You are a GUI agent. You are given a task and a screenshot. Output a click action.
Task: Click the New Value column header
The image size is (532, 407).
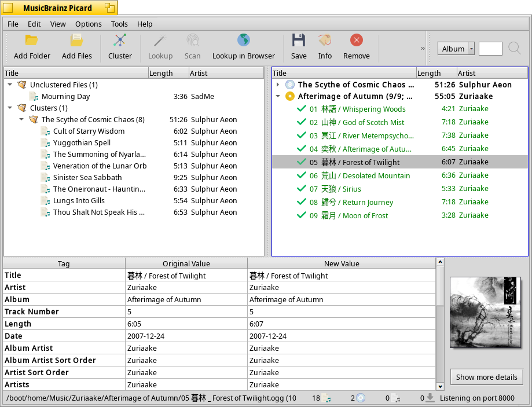coord(342,264)
